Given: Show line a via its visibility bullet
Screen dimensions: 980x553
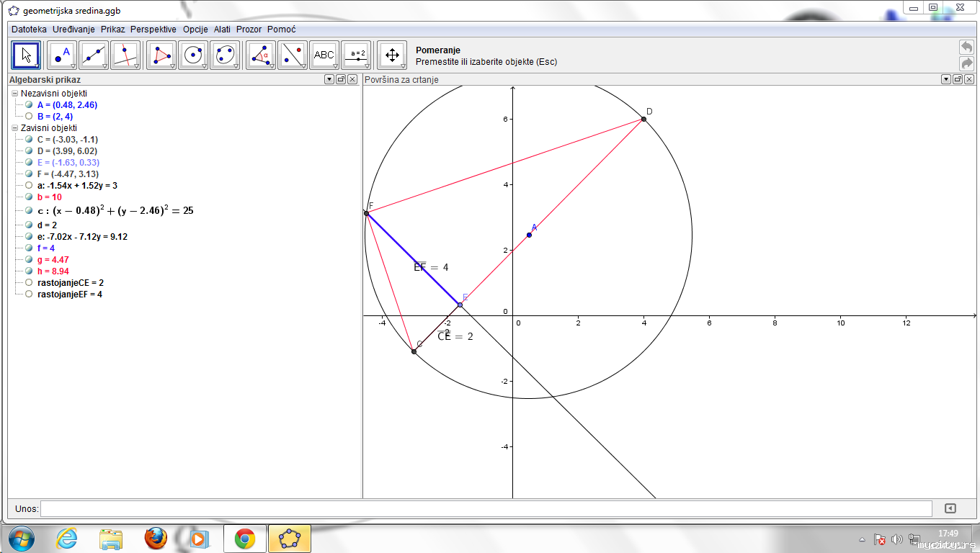Looking at the screenshot, I should (x=29, y=186).
